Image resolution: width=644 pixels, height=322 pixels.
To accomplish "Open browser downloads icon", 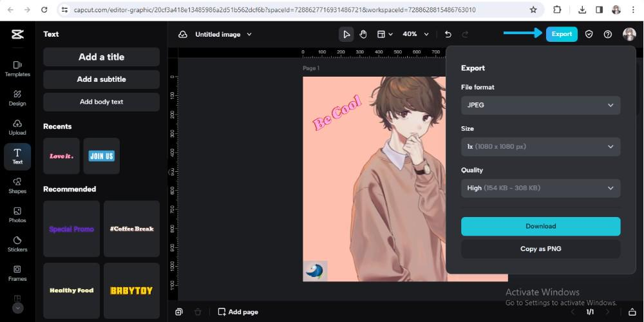I will coord(582,10).
